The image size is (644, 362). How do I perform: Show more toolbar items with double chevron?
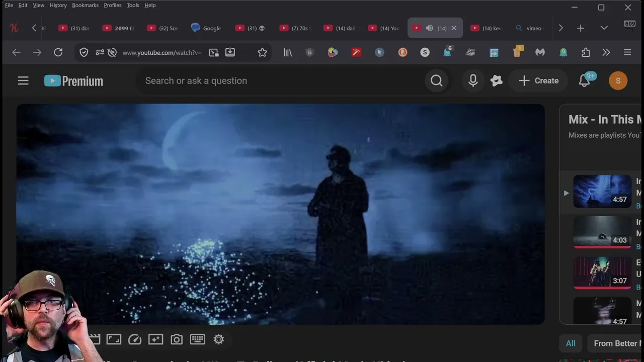[606, 52]
